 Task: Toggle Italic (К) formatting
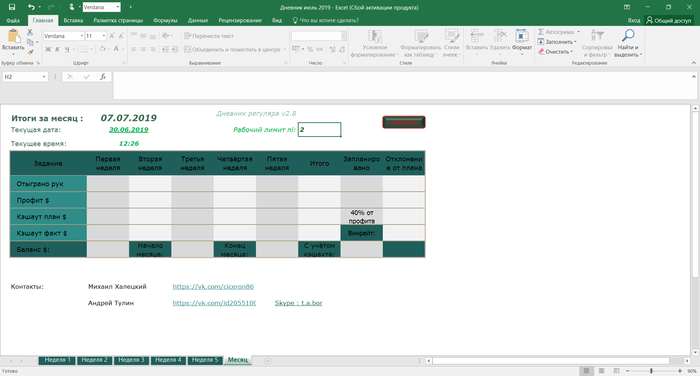pos(58,49)
